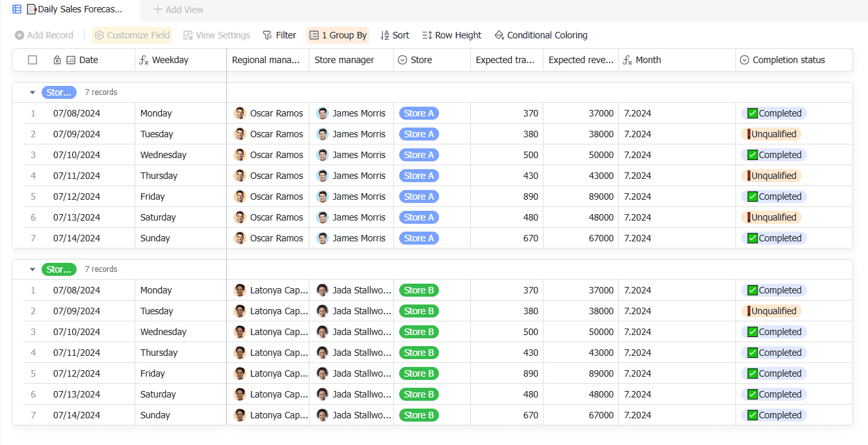Click 7.2024 month in Store A Sunday row

637,238
